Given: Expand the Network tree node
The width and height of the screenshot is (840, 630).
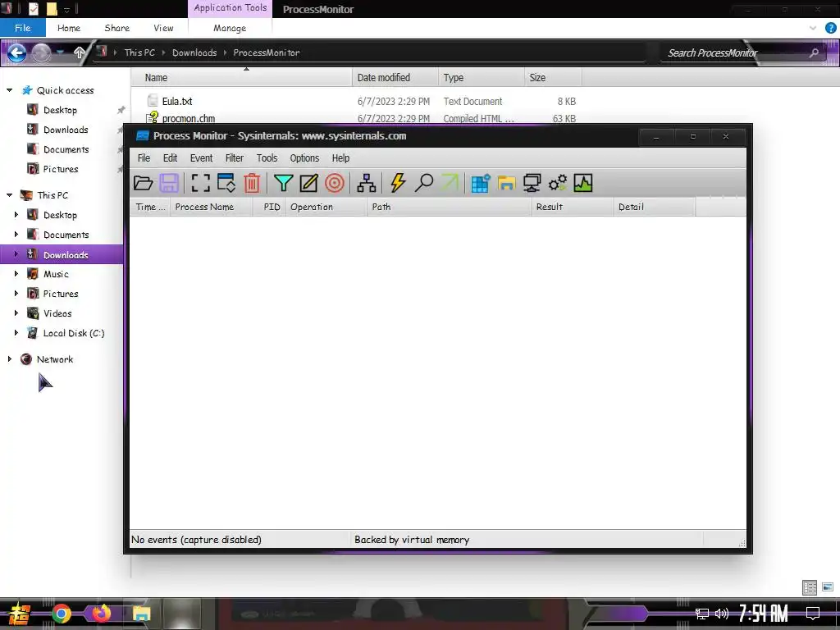Looking at the screenshot, I should click(10, 359).
